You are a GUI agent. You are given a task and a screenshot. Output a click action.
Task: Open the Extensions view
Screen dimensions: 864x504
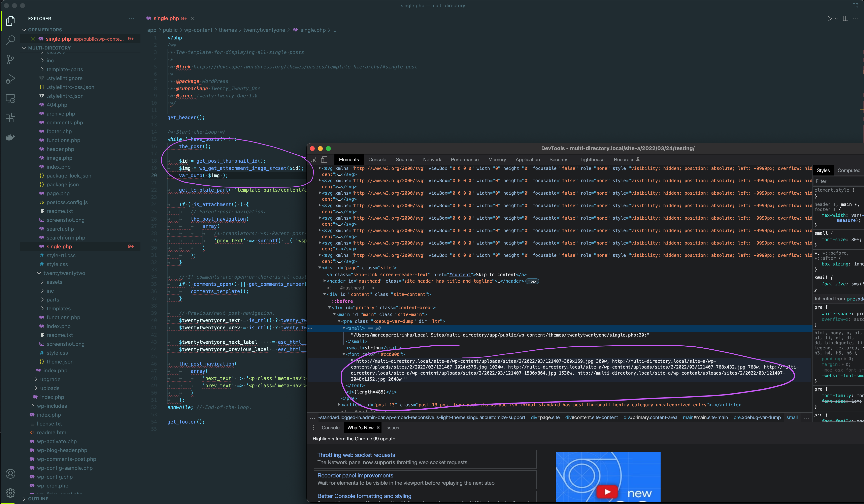tap(10, 118)
